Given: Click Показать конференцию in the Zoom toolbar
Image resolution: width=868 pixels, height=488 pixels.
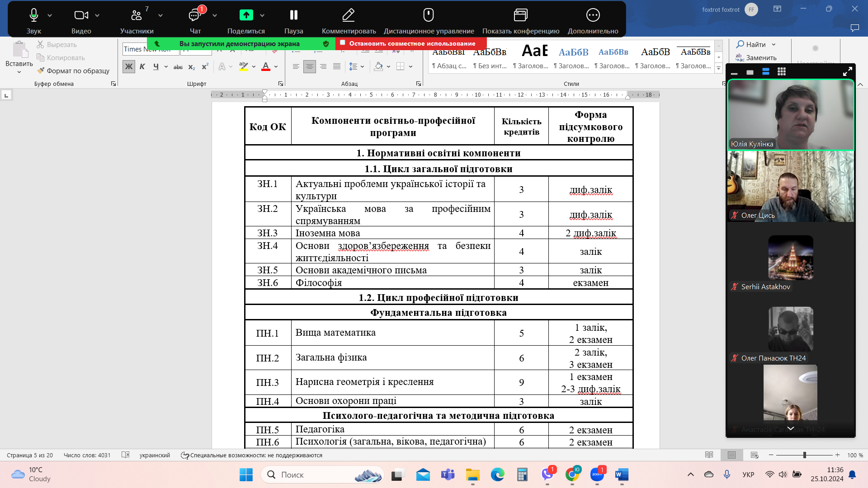Looking at the screenshot, I should [521, 20].
